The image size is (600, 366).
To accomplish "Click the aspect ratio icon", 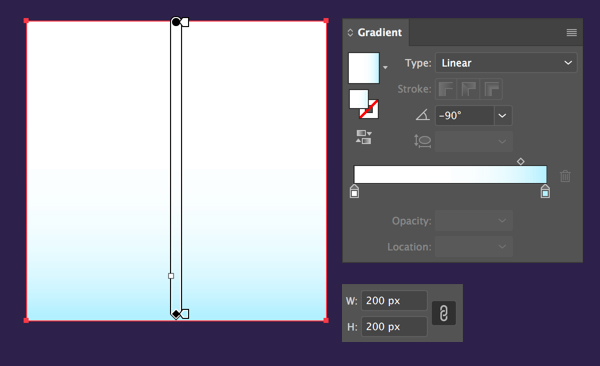I will (422, 141).
